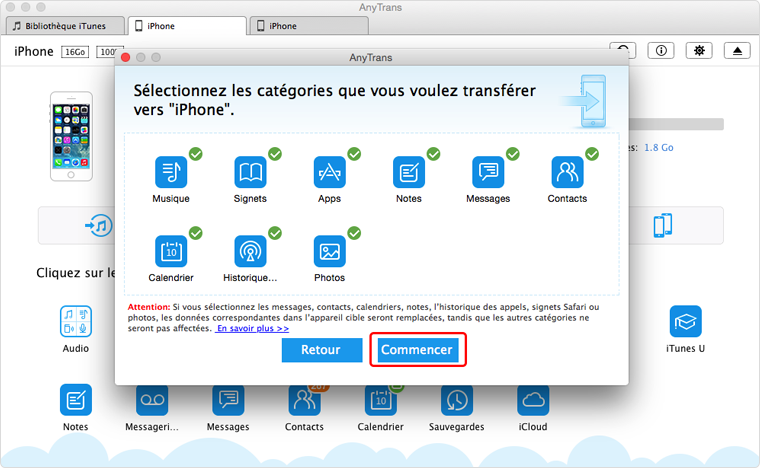Choose the Historique category icon
The width and height of the screenshot is (760, 468).
coord(250,251)
